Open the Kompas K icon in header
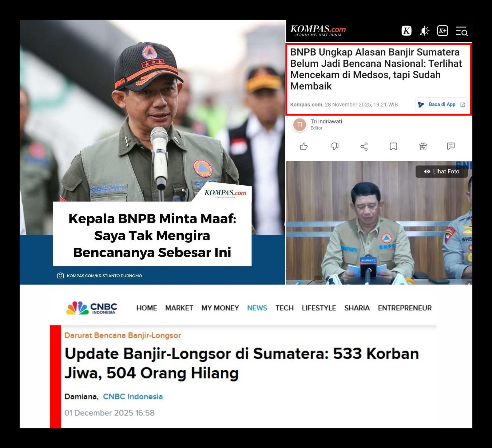This screenshot has height=448, width=492. [407, 31]
